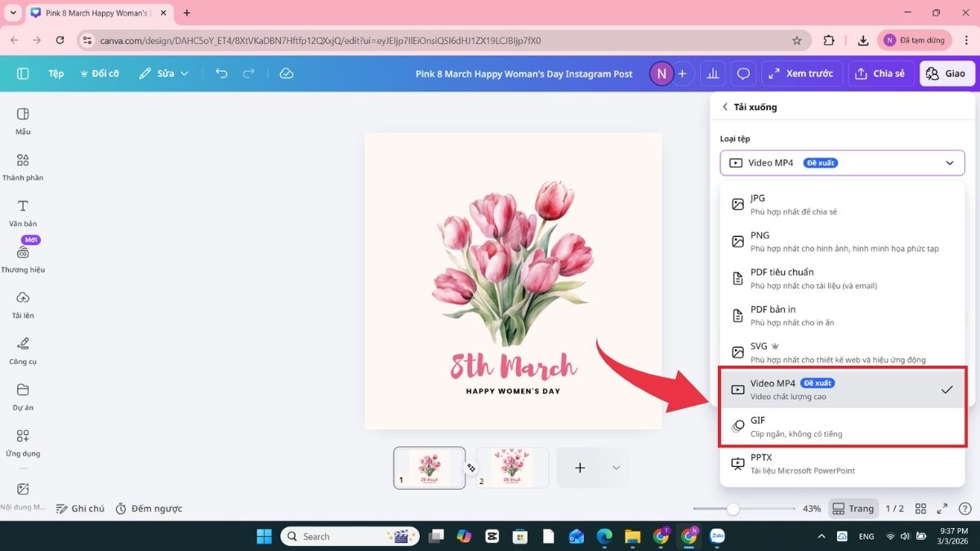Viewport: 980px width, 551px height.
Task: Adjust the zoom slider handle
Action: tap(733, 509)
